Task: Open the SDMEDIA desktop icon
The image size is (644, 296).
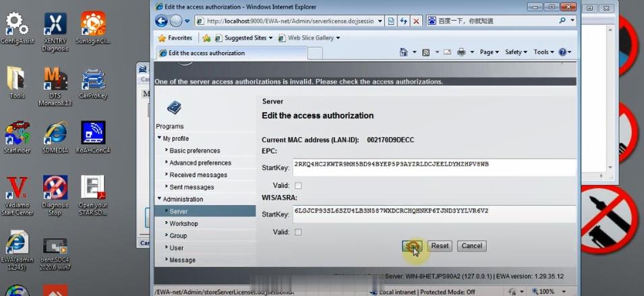Action: (x=55, y=137)
